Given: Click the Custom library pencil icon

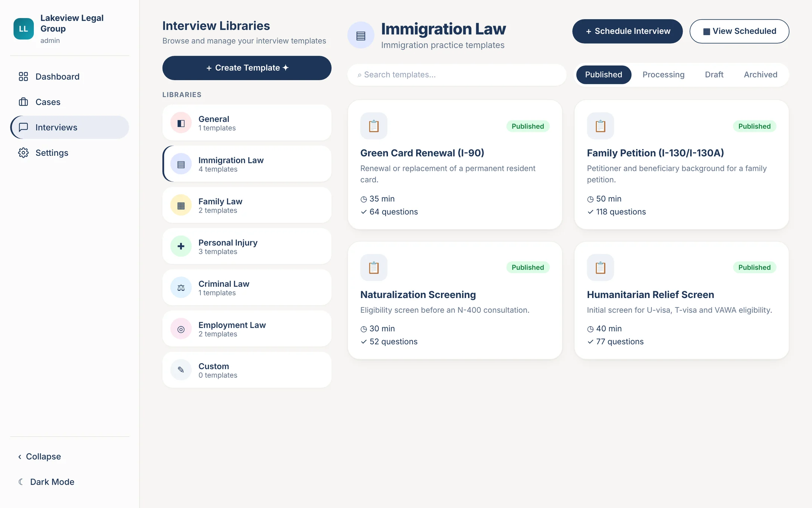Looking at the screenshot, I should pos(181,370).
